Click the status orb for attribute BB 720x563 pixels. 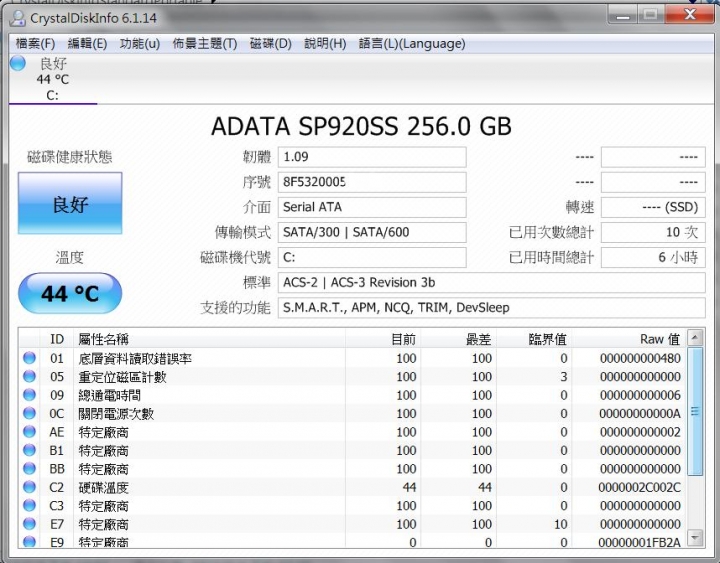[29, 468]
